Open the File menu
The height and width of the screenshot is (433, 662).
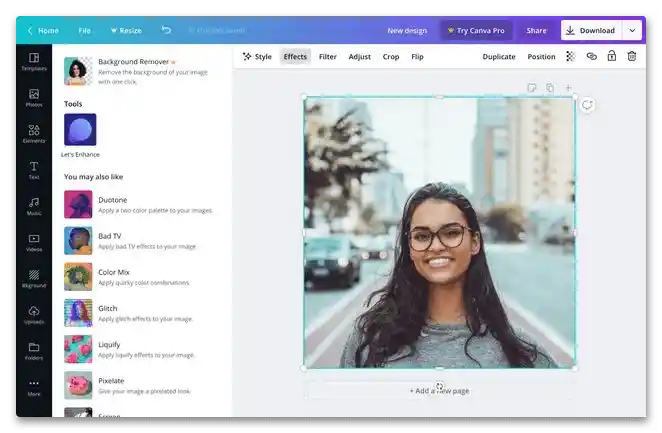point(84,30)
